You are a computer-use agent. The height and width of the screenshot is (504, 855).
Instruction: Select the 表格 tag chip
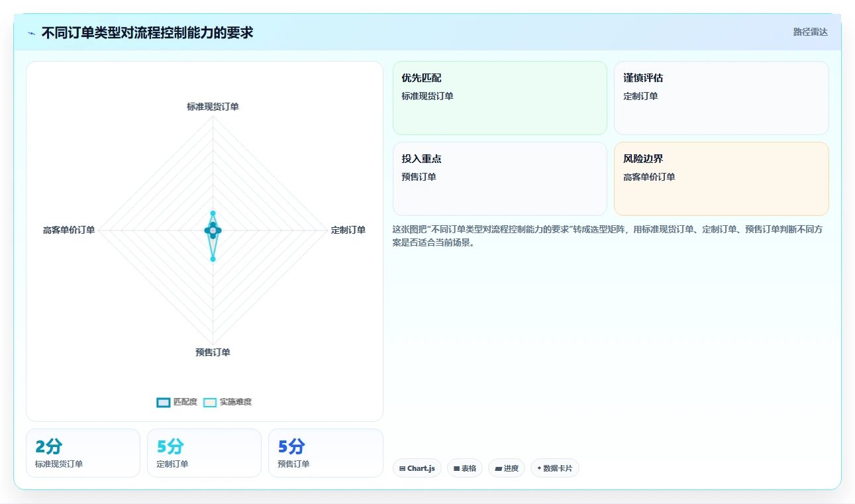pos(465,468)
